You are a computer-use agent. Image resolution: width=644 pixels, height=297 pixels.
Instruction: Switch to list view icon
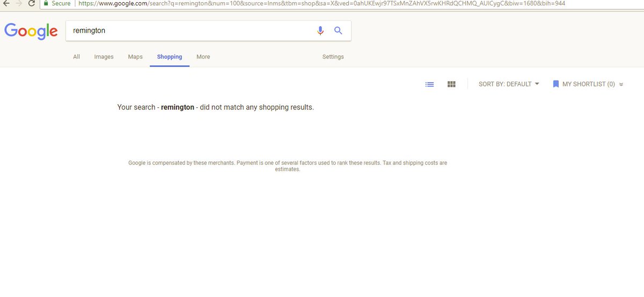(429, 84)
